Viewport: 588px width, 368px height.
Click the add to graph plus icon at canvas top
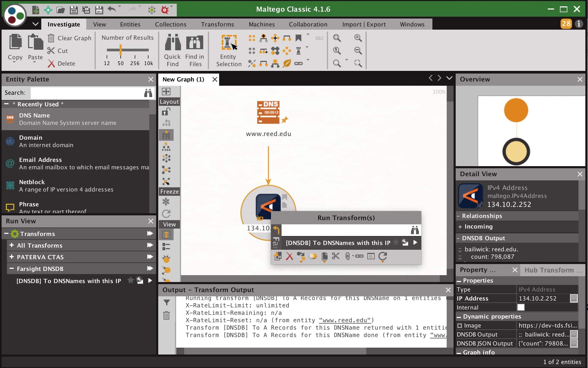pyautogui.click(x=166, y=92)
